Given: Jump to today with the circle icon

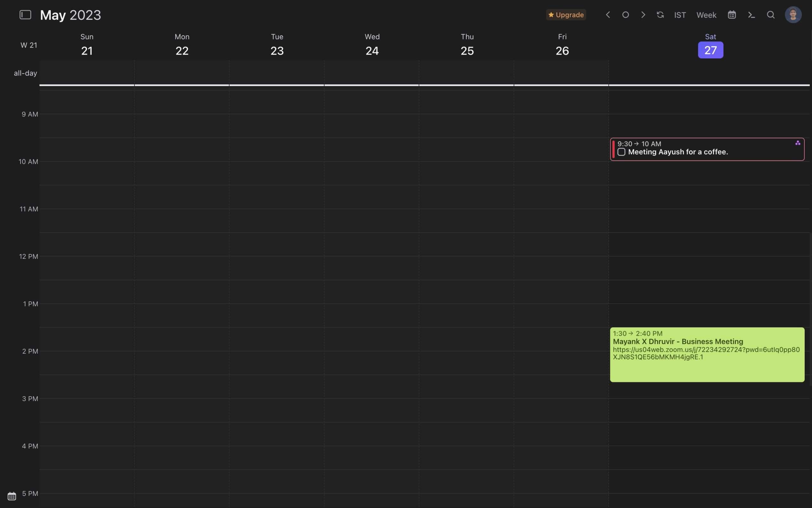Looking at the screenshot, I should pyautogui.click(x=625, y=15).
